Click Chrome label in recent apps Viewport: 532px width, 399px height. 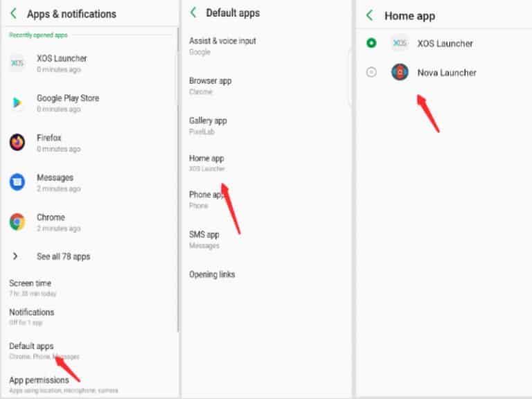51,217
